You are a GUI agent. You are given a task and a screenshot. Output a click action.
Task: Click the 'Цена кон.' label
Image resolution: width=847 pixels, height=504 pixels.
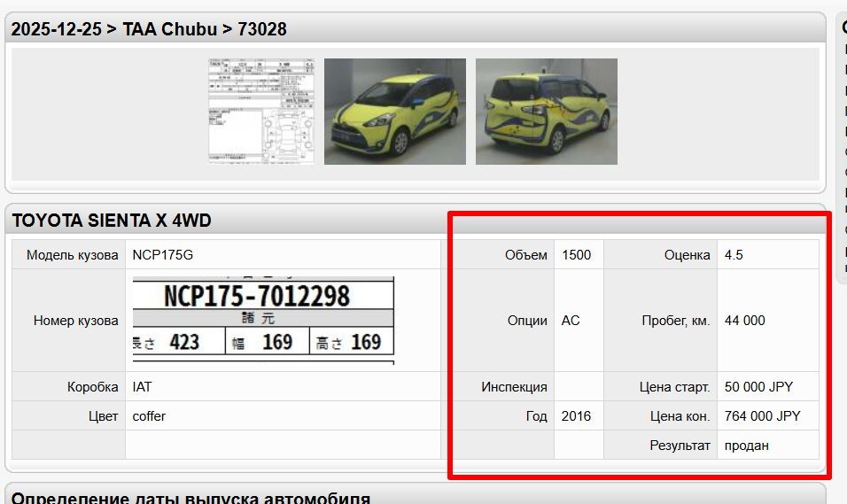click(x=680, y=416)
